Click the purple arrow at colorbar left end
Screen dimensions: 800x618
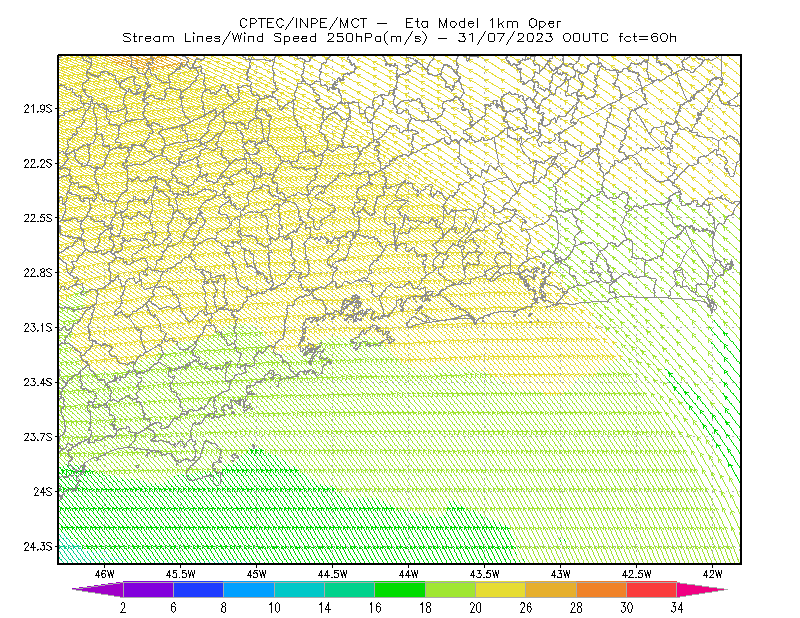click(98, 589)
